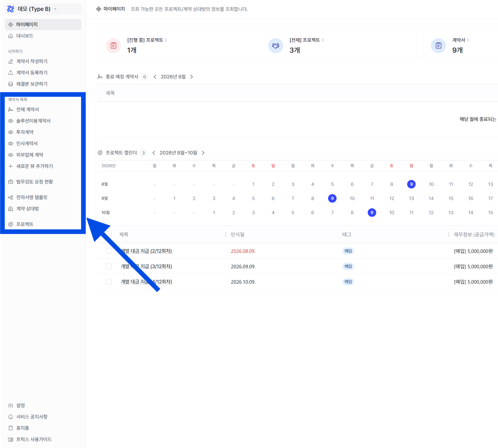Viewport: 498px width, 448px height.
Task: Go to next month after 2026년 8월
Action: pos(192,77)
